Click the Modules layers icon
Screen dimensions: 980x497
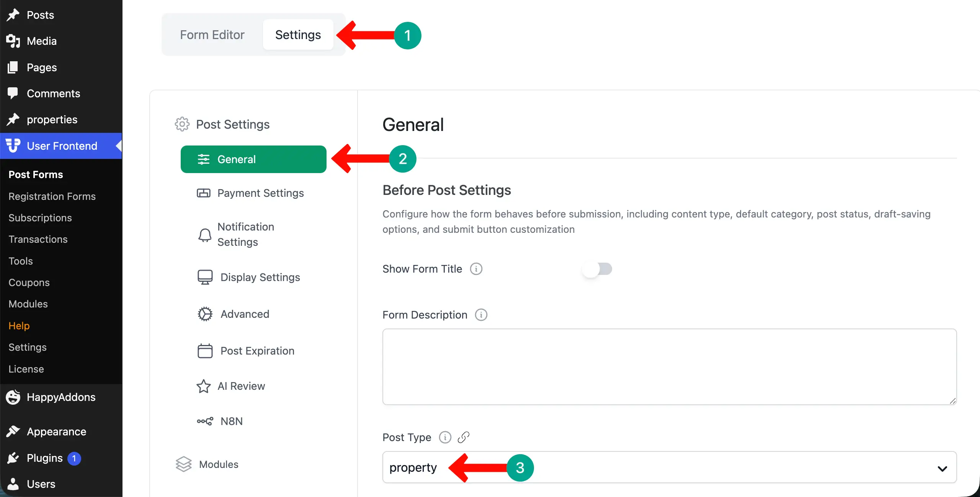pos(184,464)
